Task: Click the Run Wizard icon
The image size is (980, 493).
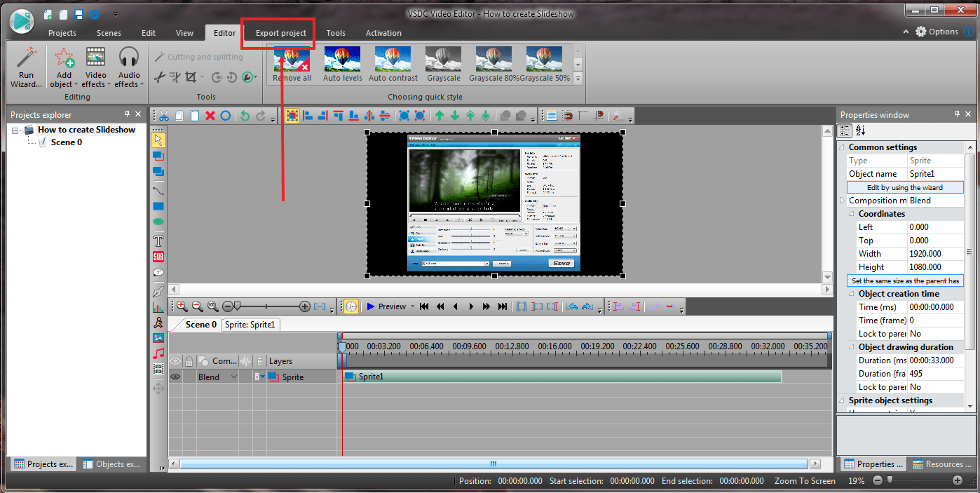Action: pos(26,66)
